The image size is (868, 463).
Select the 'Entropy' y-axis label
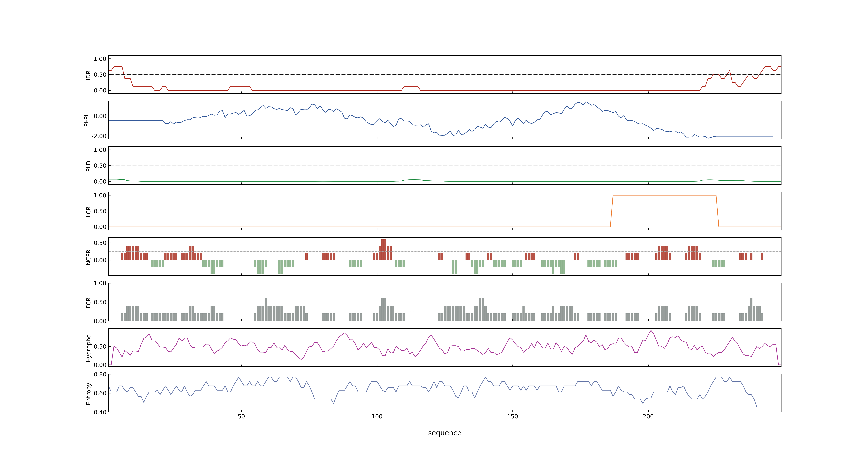point(89,393)
